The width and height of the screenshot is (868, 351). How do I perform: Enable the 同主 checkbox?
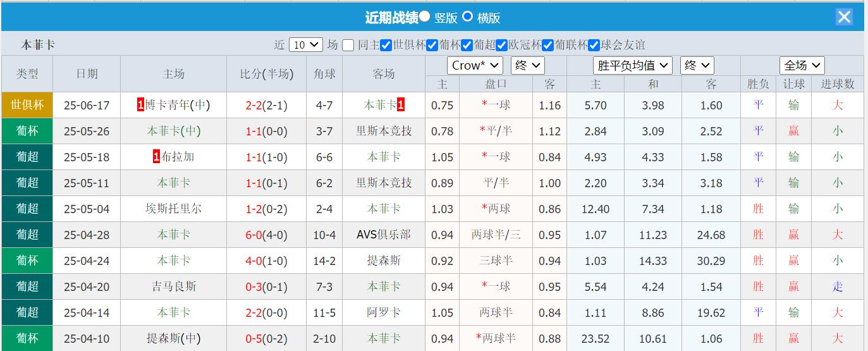(348, 45)
